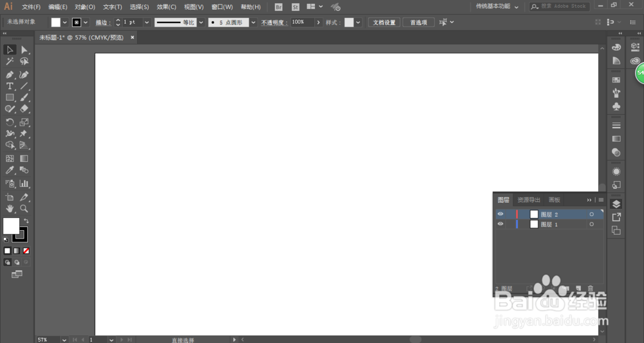
Task: Open stroke weight 1 pt dropdown
Action: coord(147,23)
